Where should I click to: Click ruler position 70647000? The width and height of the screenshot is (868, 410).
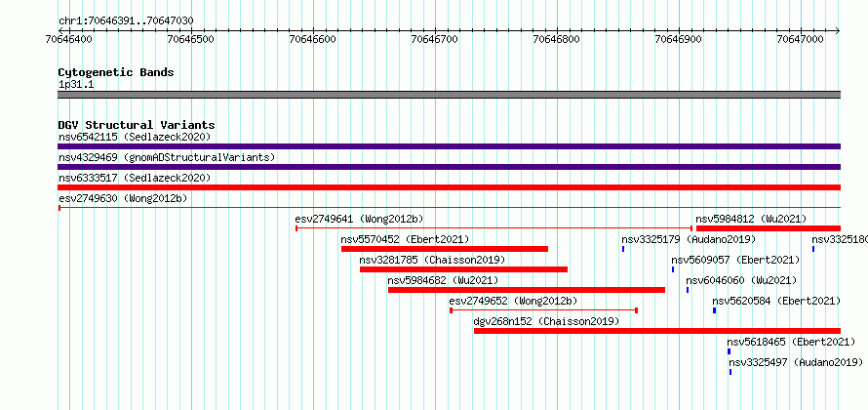(x=801, y=39)
